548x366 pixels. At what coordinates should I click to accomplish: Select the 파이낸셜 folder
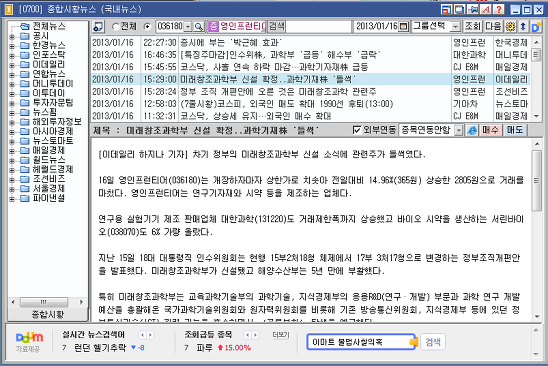49,198
